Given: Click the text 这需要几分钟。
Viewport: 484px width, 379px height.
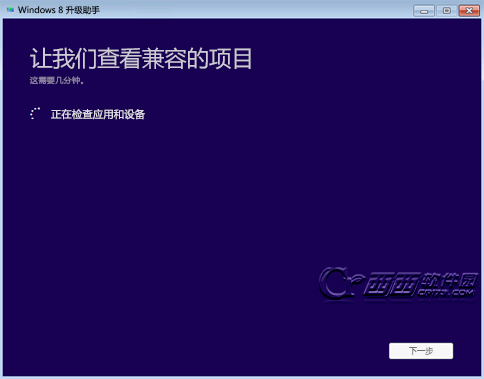Looking at the screenshot, I should [57, 80].
